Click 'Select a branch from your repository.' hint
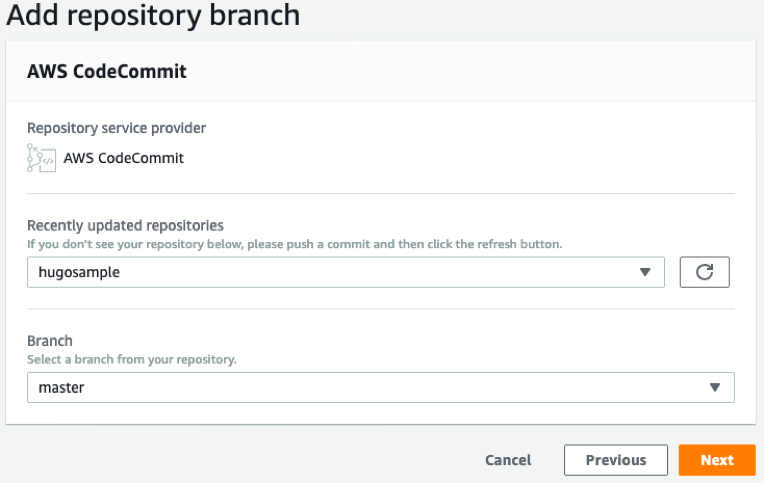The height and width of the screenshot is (483, 764). 132,360
